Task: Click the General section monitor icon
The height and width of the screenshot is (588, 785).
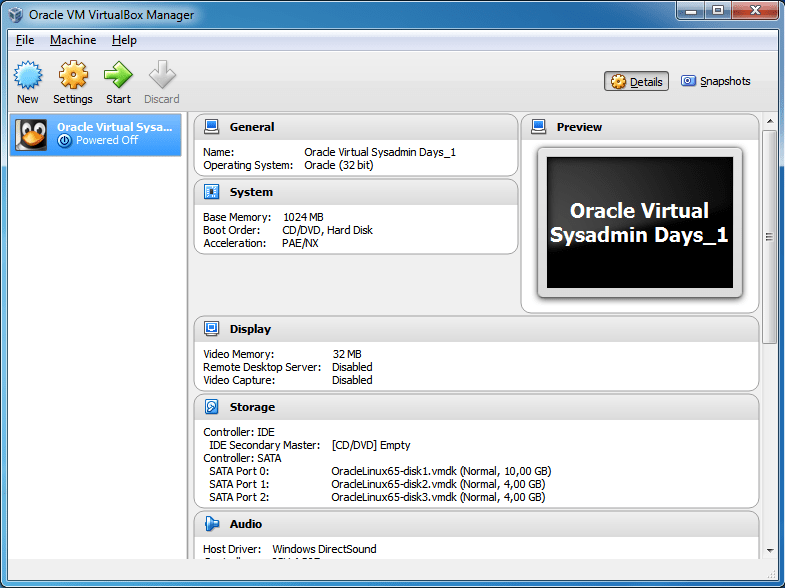Action: click(212, 127)
